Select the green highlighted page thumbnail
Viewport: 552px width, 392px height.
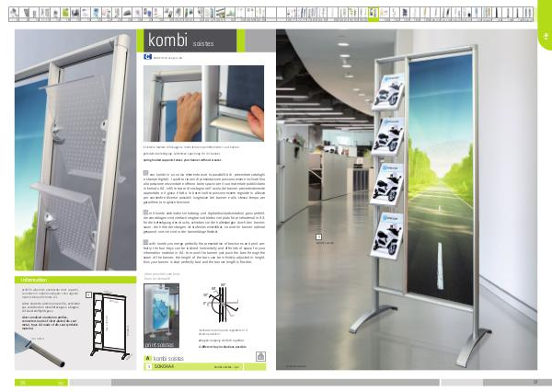374,14
